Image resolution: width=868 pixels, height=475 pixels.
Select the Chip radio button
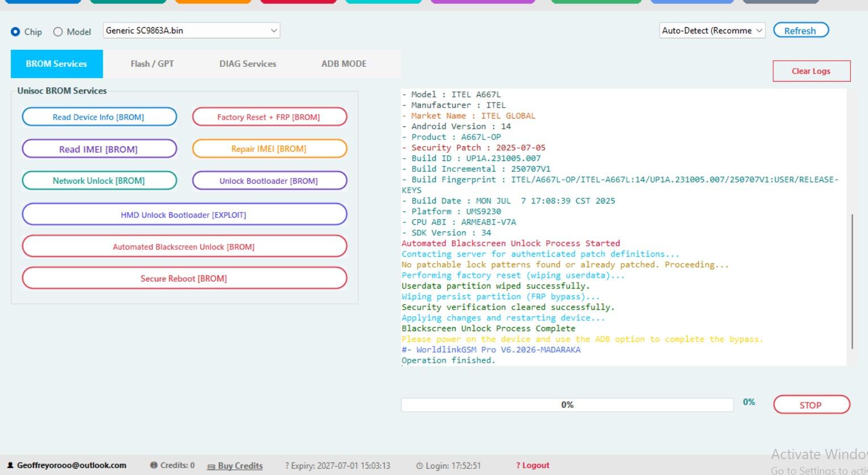(15, 32)
